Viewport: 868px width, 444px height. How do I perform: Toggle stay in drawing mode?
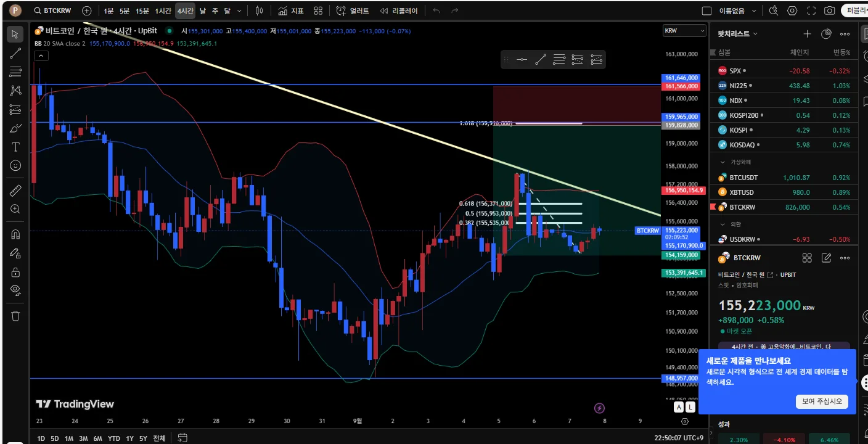(15, 253)
